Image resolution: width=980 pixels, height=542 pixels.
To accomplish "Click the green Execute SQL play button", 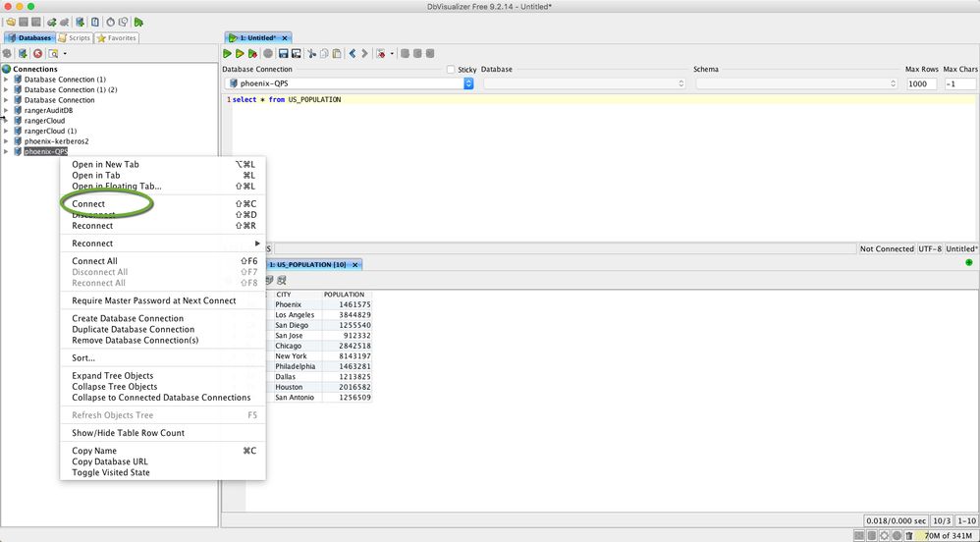I will click(x=228, y=53).
